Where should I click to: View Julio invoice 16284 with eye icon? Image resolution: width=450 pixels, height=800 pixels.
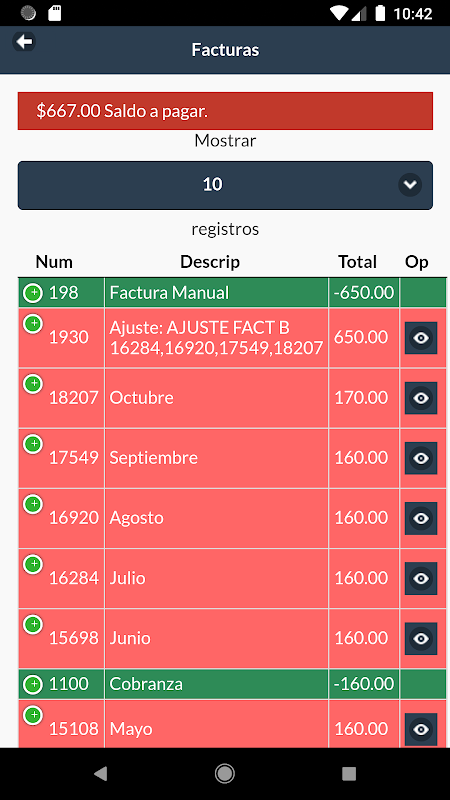pyautogui.click(x=421, y=579)
